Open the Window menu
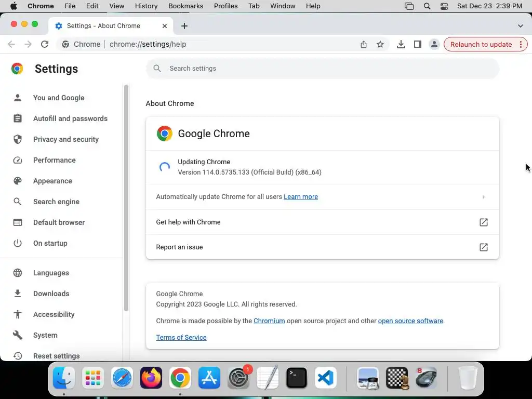Viewport: 532px width, 399px height. pyautogui.click(x=283, y=6)
